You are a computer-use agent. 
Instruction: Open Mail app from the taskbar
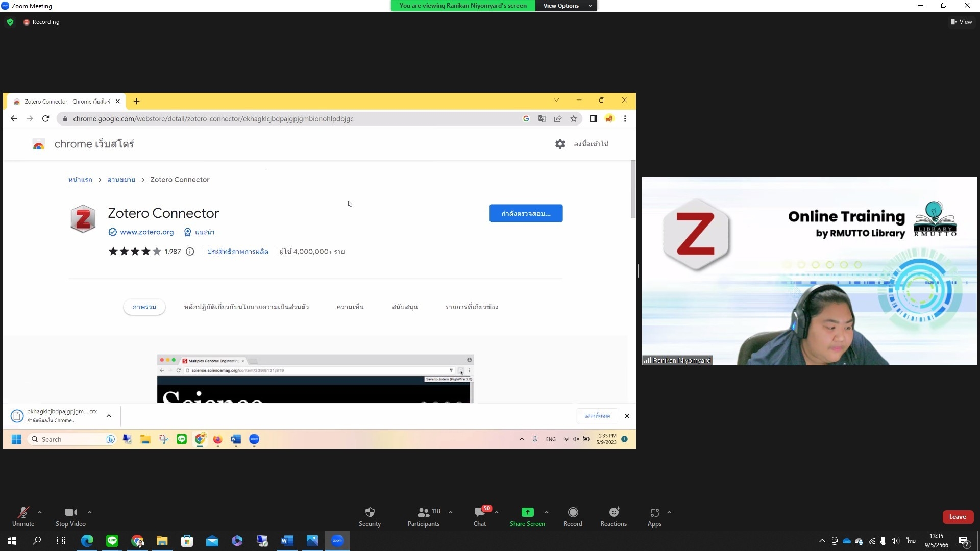[x=212, y=541]
